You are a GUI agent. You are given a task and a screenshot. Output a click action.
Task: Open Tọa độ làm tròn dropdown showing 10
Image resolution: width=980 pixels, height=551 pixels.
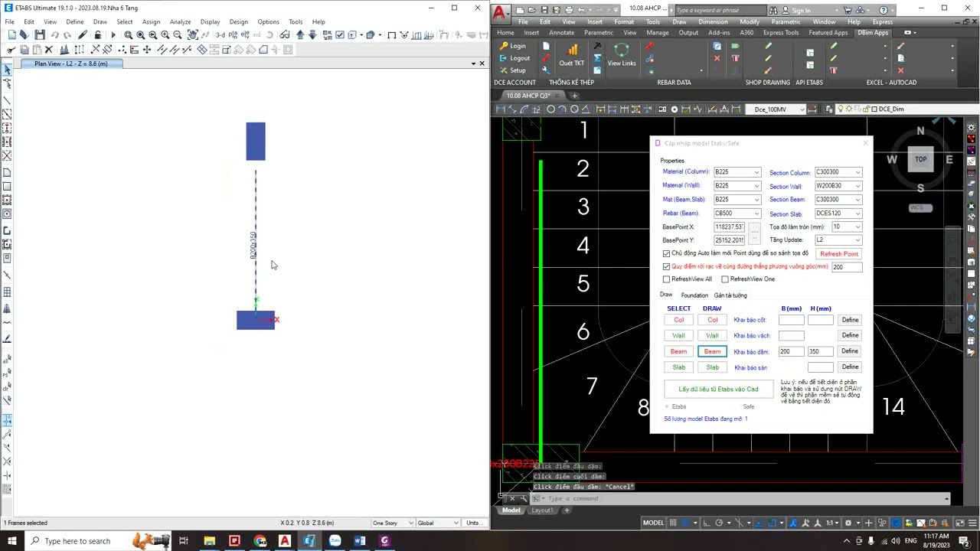point(847,227)
